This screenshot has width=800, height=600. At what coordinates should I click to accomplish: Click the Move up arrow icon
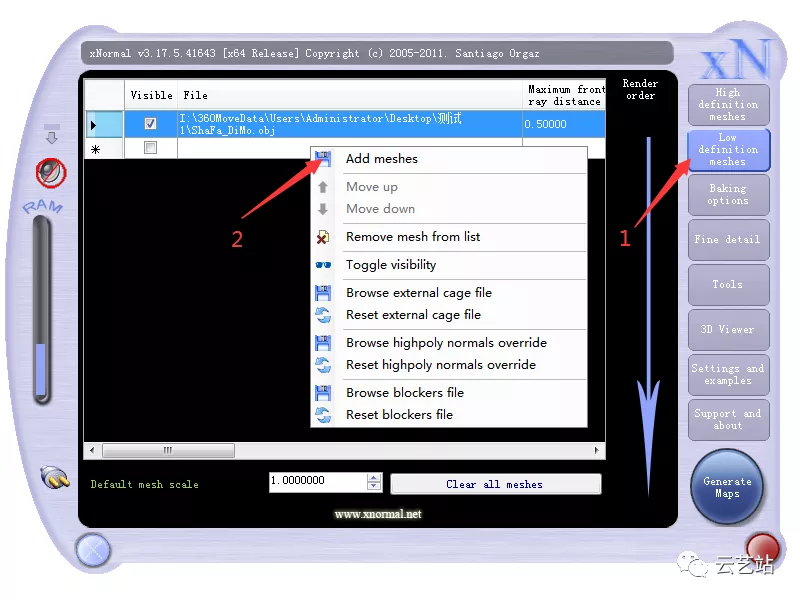point(322,187)
